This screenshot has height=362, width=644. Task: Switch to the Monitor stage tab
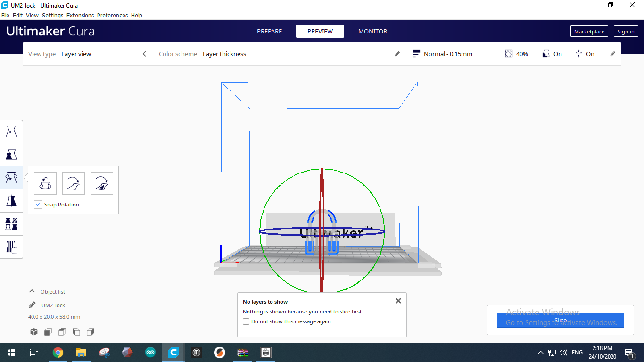point(373,32)
